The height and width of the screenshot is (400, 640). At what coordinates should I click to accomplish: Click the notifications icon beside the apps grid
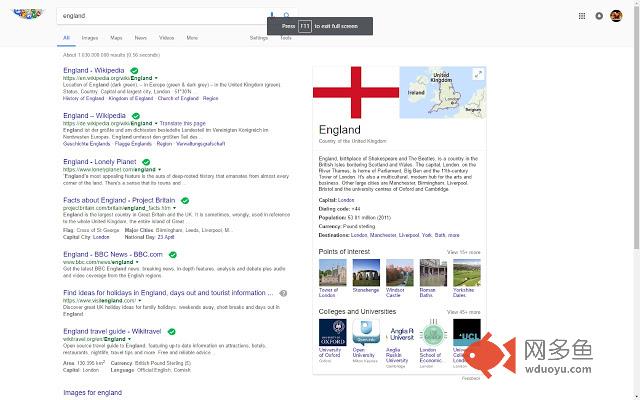599,16
